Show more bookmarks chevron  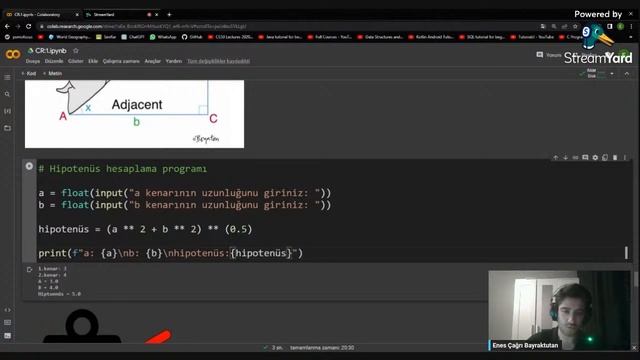tap(631, 37)
